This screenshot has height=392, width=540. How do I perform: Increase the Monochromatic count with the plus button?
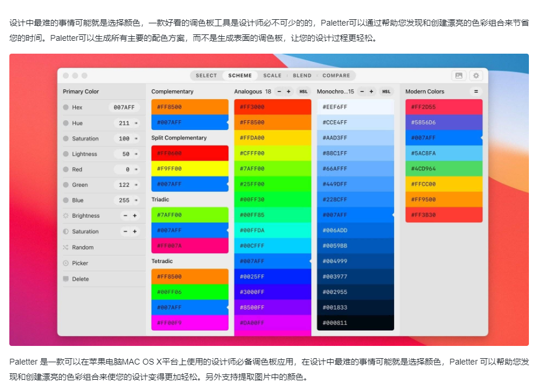click(x=371, y=92)
